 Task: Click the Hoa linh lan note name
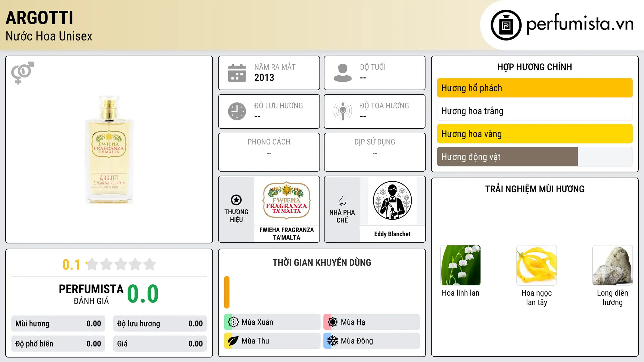coord(461,293)
